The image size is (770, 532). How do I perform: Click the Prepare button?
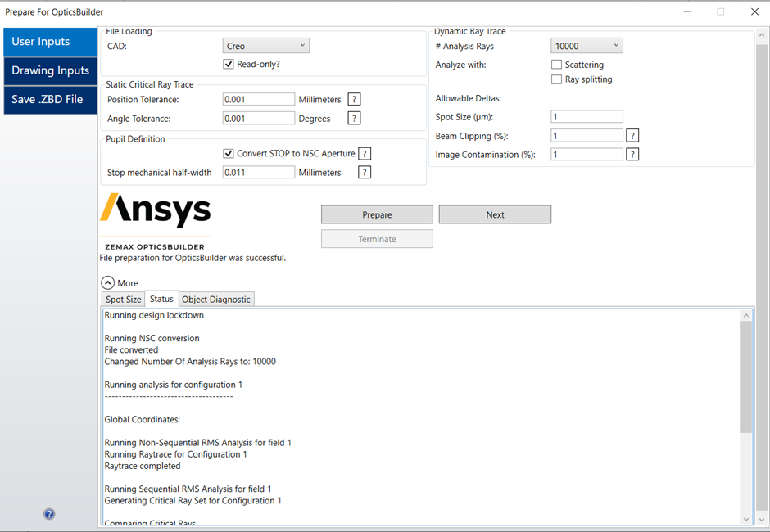[x=377, y=214]
